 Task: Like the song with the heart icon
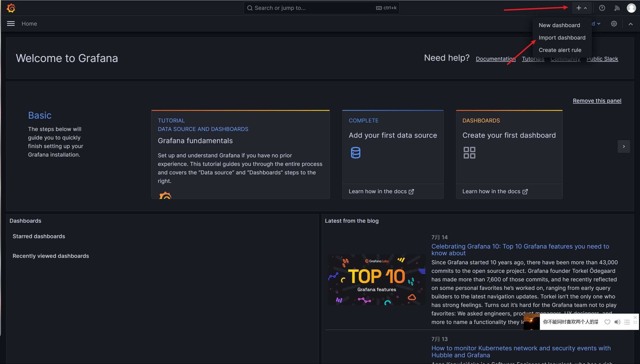(x=607, y=322)
